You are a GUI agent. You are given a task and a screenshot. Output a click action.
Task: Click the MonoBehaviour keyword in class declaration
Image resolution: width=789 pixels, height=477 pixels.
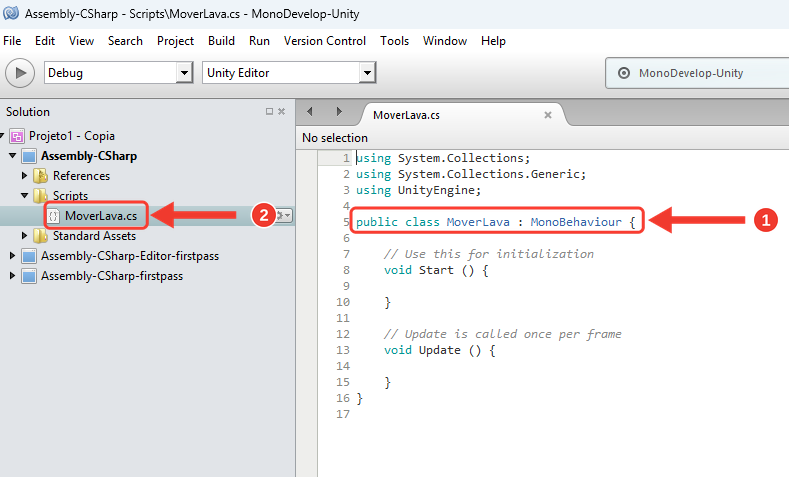point(576,222)
